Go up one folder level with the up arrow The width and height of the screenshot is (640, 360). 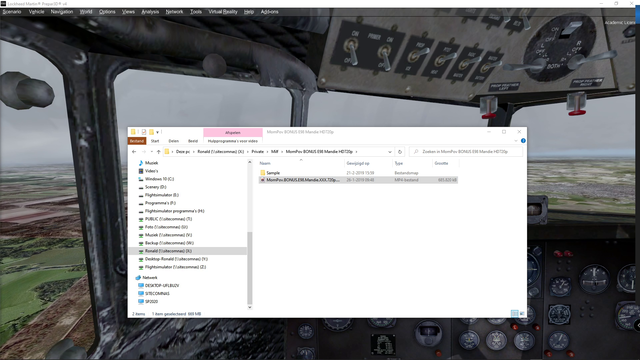158,151
